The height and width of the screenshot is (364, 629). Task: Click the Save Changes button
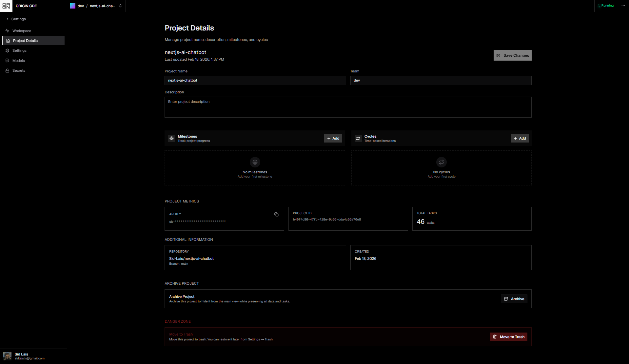pyautogui.click(x=512, y=55)
